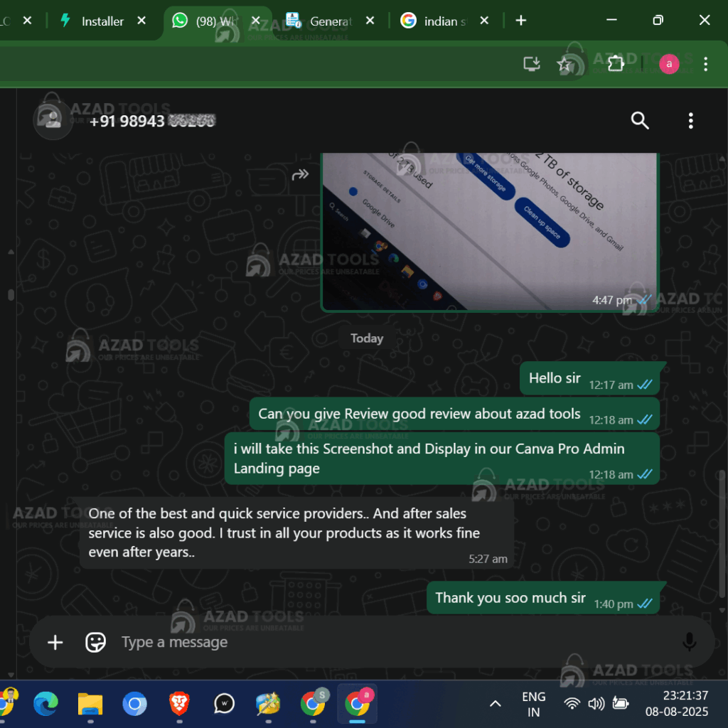Click the 'Today' date label
728x728 pixels.
(x=367, y=338)
